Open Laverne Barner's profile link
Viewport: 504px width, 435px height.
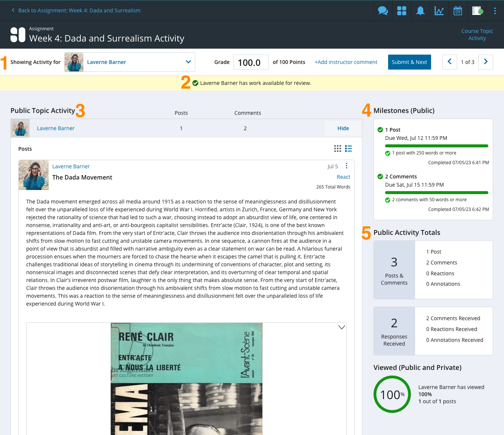55,128
